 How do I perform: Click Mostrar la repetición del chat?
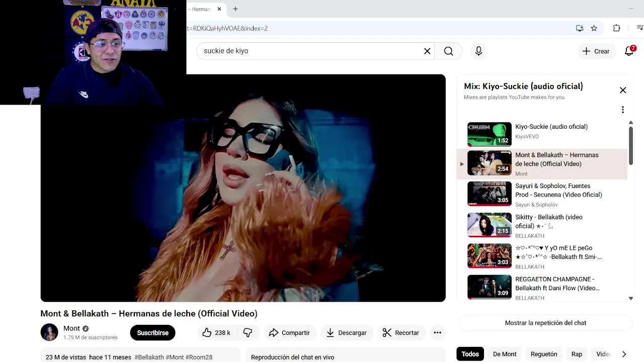click(x=545, y=323)
